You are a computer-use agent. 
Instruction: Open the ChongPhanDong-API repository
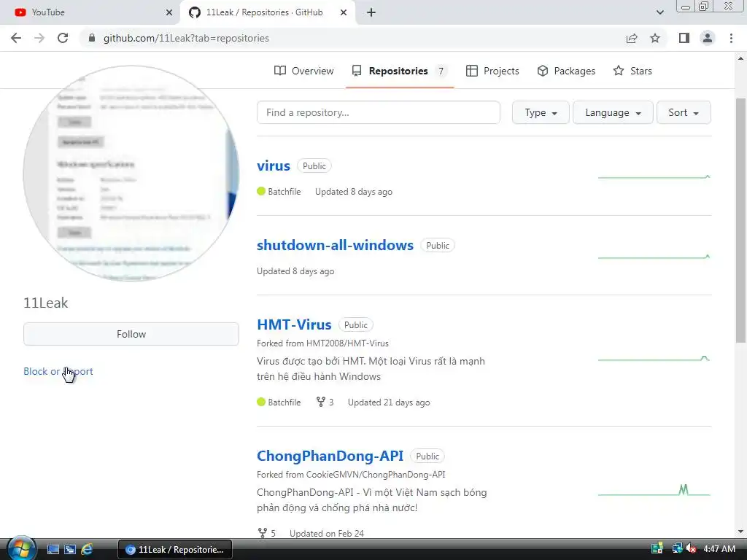tap(330, 456)
